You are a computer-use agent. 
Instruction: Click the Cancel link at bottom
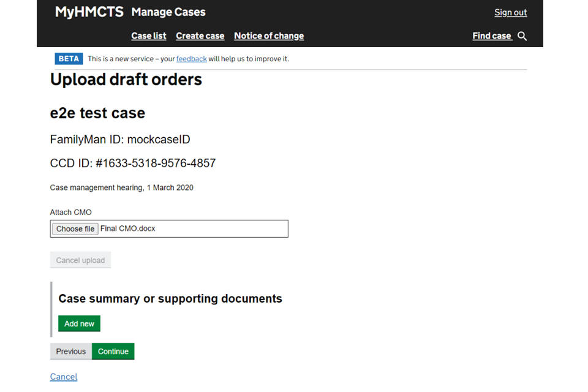click(x=64, y=377)
